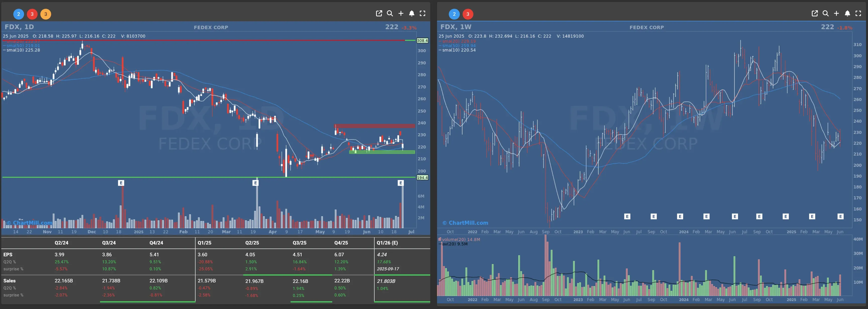868x309 pixels.
Task: Click search magnifier icon on FDX 1W chart
Action: coord(826,14)
